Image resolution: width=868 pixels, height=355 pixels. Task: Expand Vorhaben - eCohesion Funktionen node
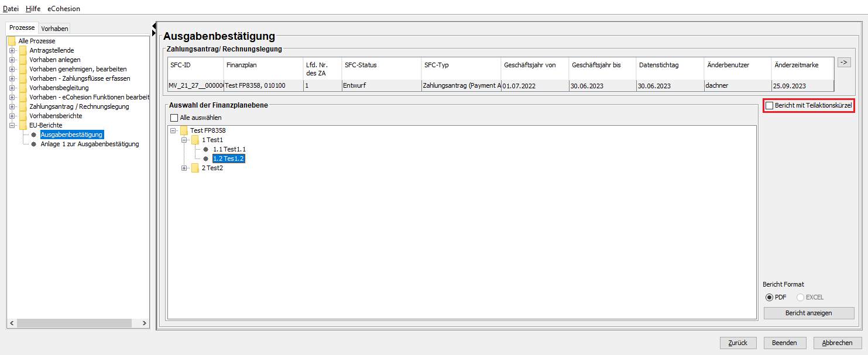coord(12,97)
